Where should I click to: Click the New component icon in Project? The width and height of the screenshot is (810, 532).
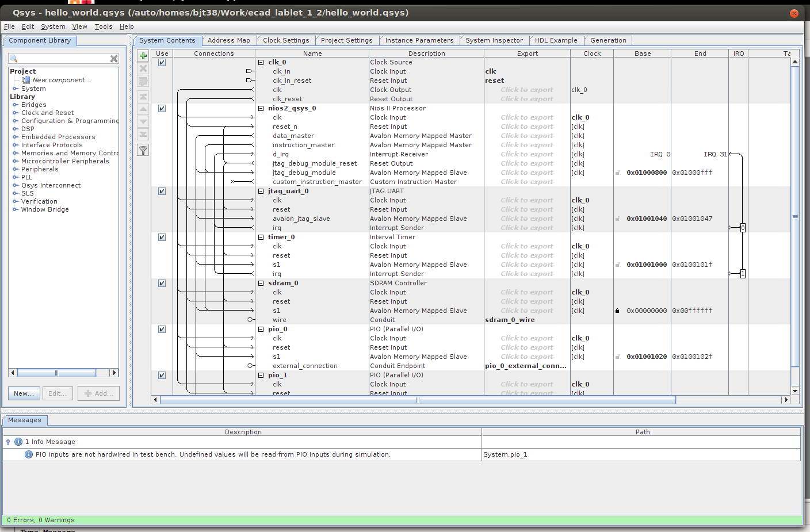point(26,80)
